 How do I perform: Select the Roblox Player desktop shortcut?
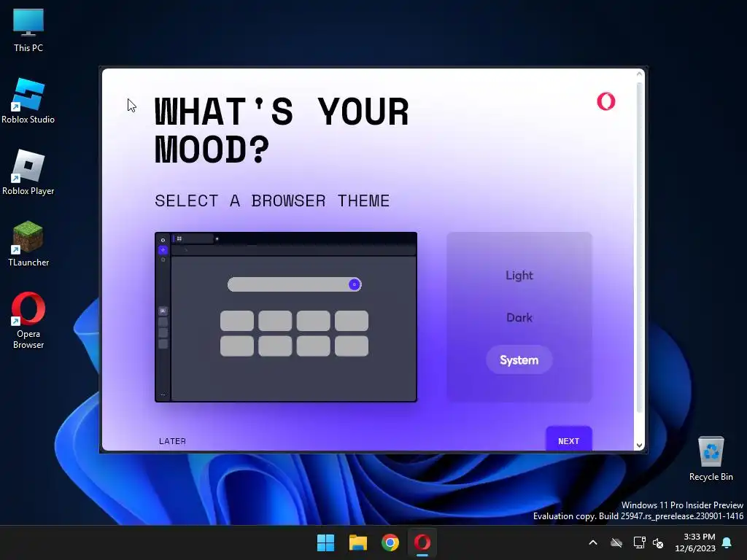point(28,173)
